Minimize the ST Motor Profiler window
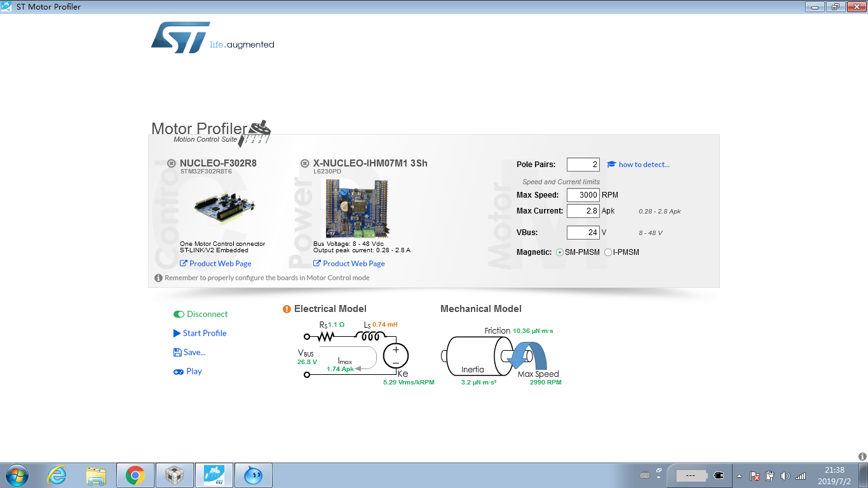Image resolution: width=868 pixels, height=488 pixels. [815, 6]
